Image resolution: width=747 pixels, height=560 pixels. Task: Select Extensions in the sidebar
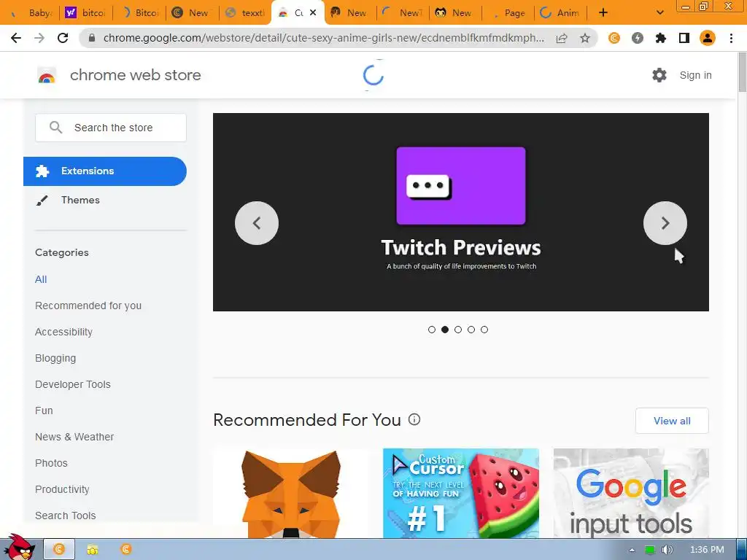(105, 171)
